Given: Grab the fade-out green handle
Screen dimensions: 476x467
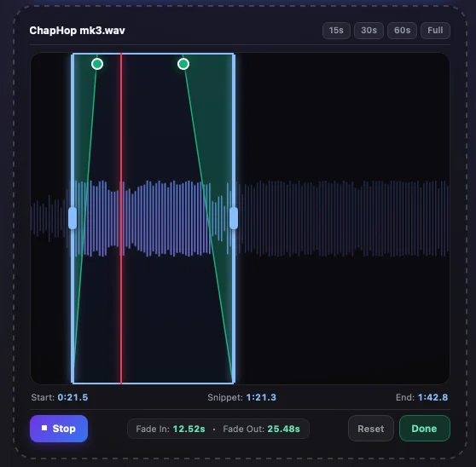Looking at the screenshot, I should point(183,64).
